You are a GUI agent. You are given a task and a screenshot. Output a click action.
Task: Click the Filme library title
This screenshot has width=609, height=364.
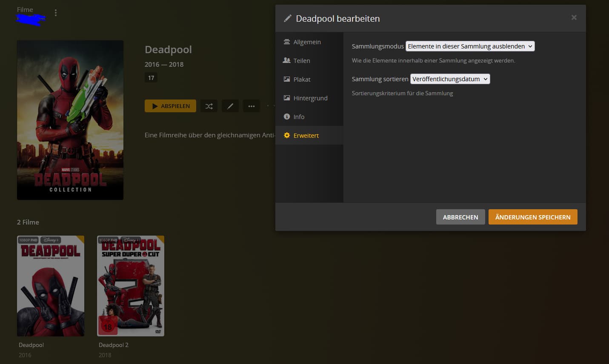point(25,9)
